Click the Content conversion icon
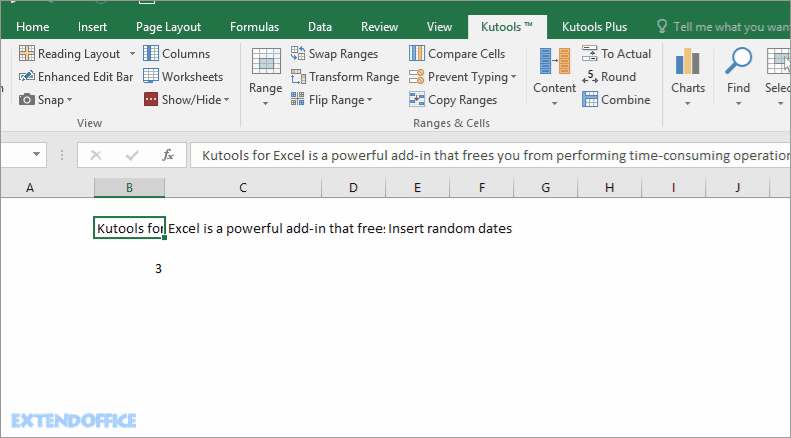This screenshot has width=791, height=438. click(x=554, y=62)
